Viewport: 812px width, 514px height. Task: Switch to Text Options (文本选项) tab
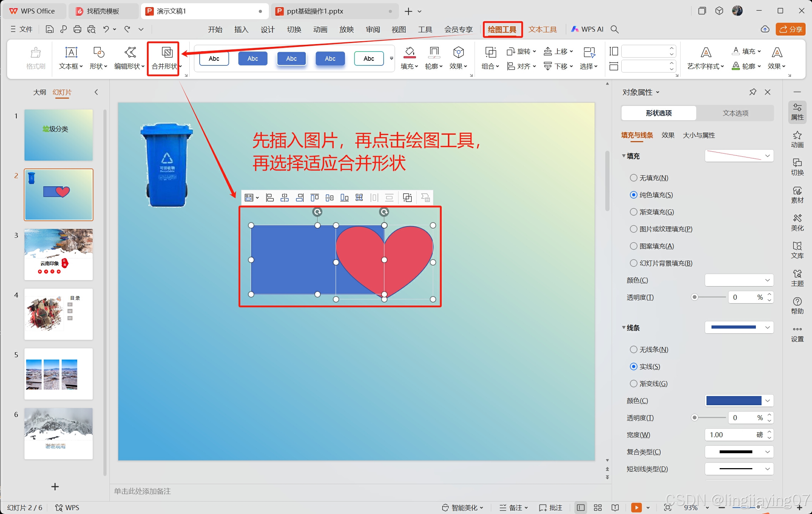point(735,113)
